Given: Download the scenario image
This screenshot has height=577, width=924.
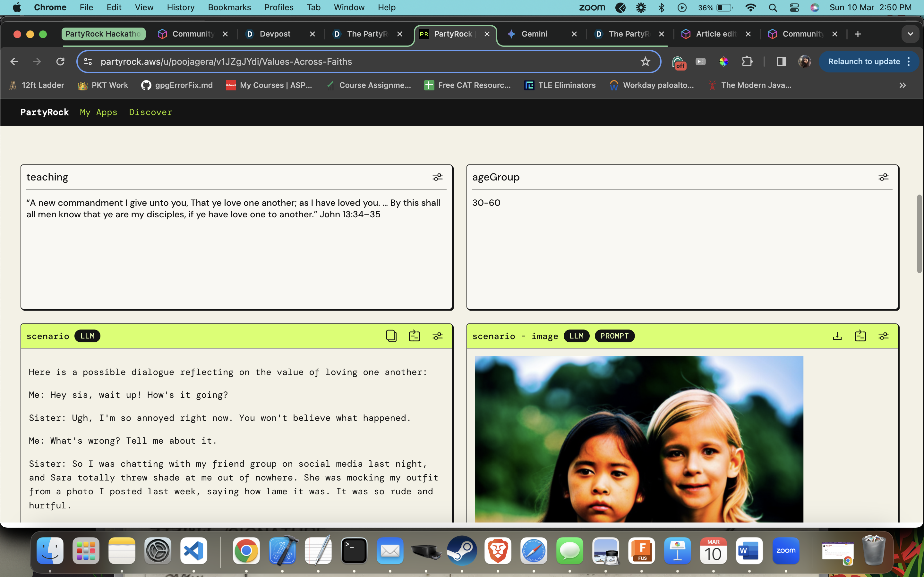Looking at the screenshot, I should point(837,336).
